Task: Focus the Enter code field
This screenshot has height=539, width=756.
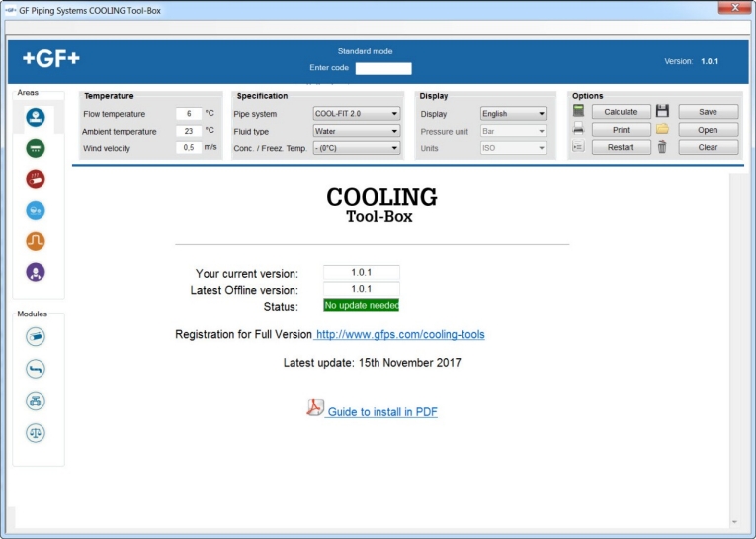Action: (383, 68)
